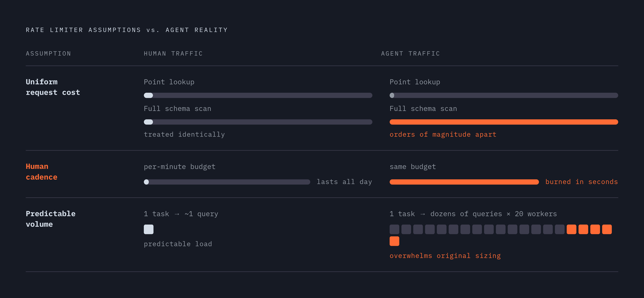Click the last orange square in the top row
The height and width of the screenshot is (298, 644).
tap(607, 229)
